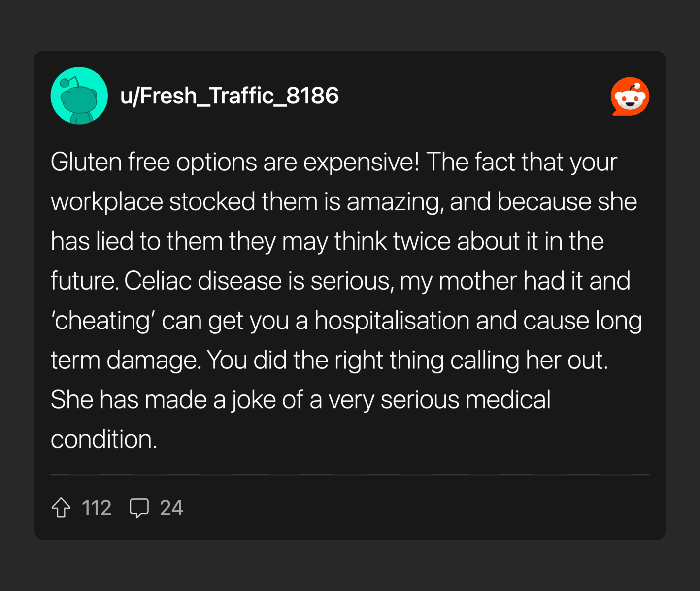Open replies via the speech bubble icon
The image size is (700, 591).
pyautogui.click(x=139, y=508)
